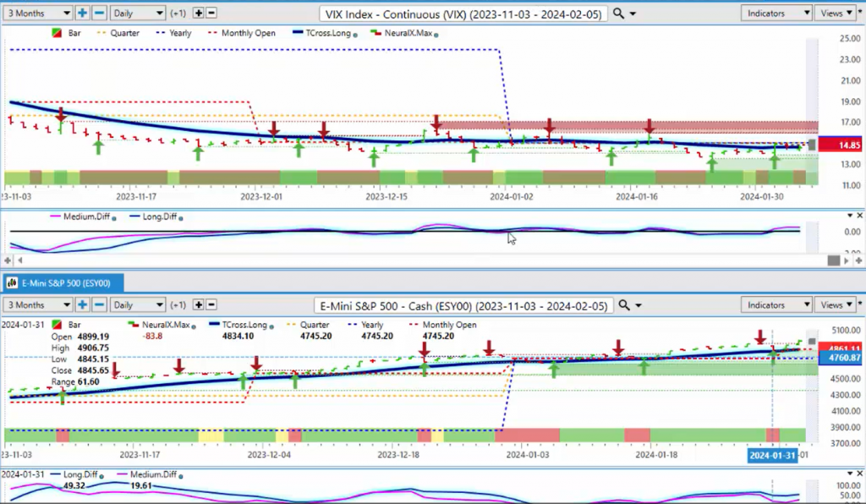Expand arrow next to VIX search icon
The height and width of the screenshot is (504, 866).
click(x=633, y=14)
